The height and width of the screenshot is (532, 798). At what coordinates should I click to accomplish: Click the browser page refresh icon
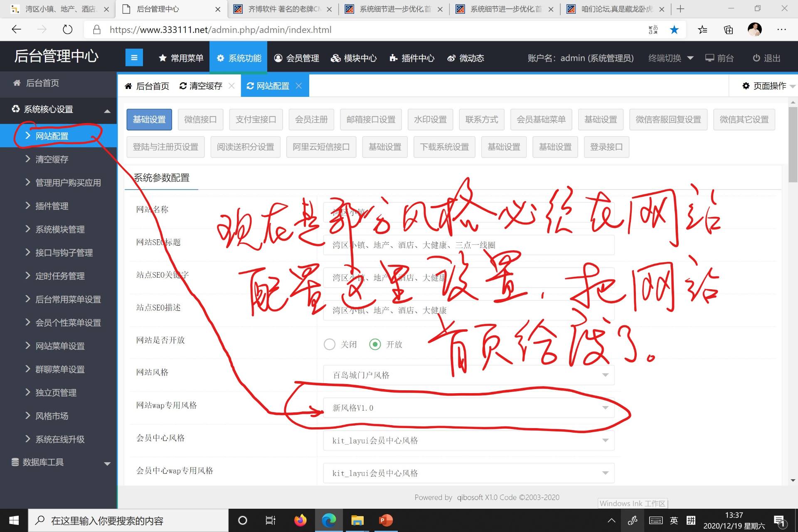pyautogui.click(x=67, y=30)
